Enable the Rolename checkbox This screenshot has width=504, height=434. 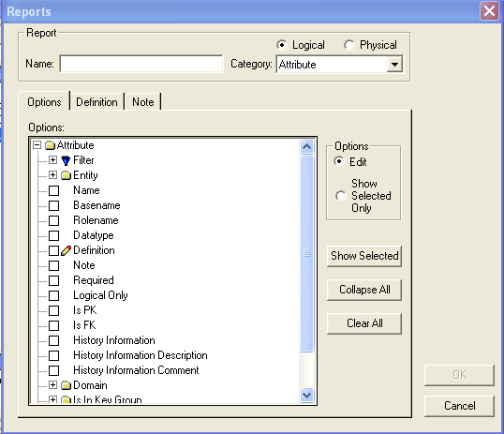point(53,220)
